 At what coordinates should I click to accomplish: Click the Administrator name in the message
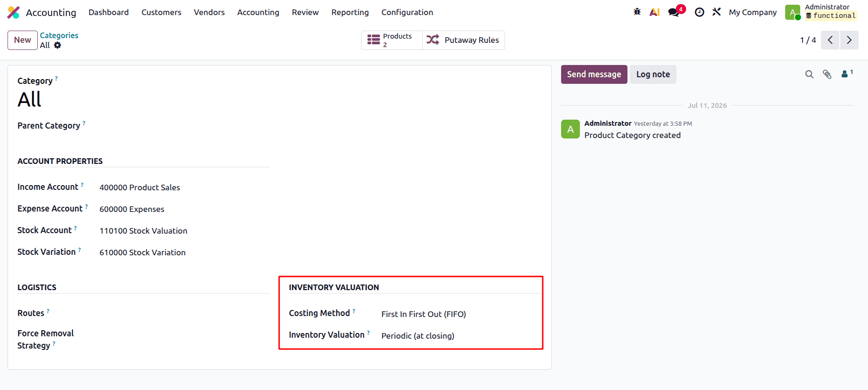(608, 123)
